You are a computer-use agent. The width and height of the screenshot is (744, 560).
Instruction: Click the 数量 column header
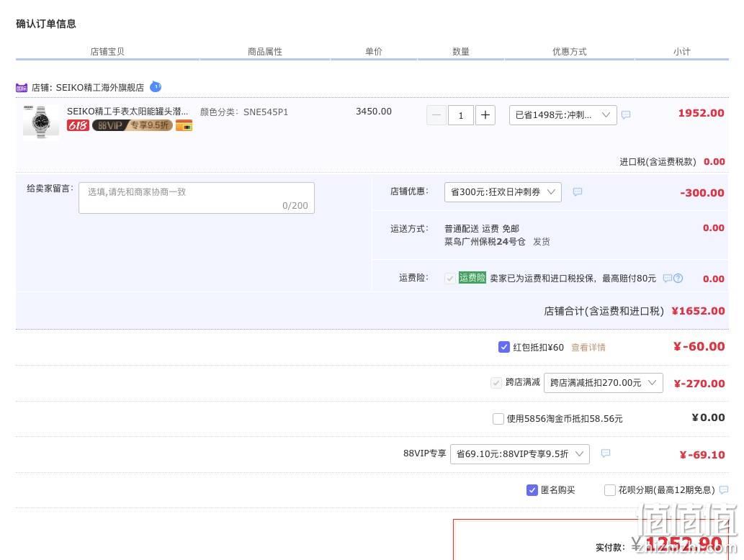[461, 52]
